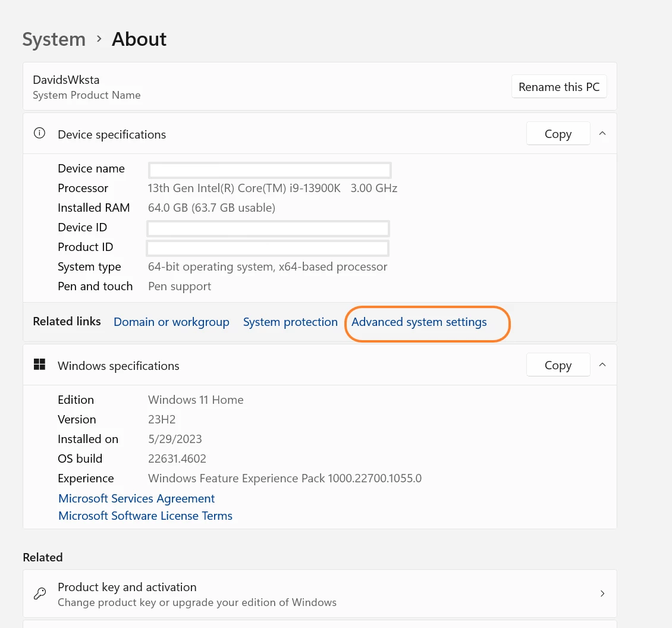Image resolution: width=672 pixels, height=628 pixels.
Task: Click the redacted Device ID value
Action: point(268,228)
